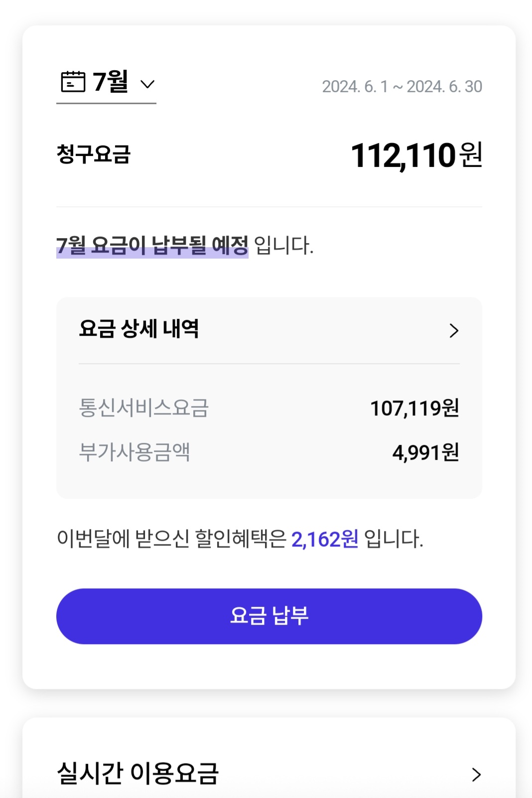Image resolution: width=532 pixels, height=798 pixels.
Task: Click the right arrow of 요금 상세 내역
Action: point(453,331)
